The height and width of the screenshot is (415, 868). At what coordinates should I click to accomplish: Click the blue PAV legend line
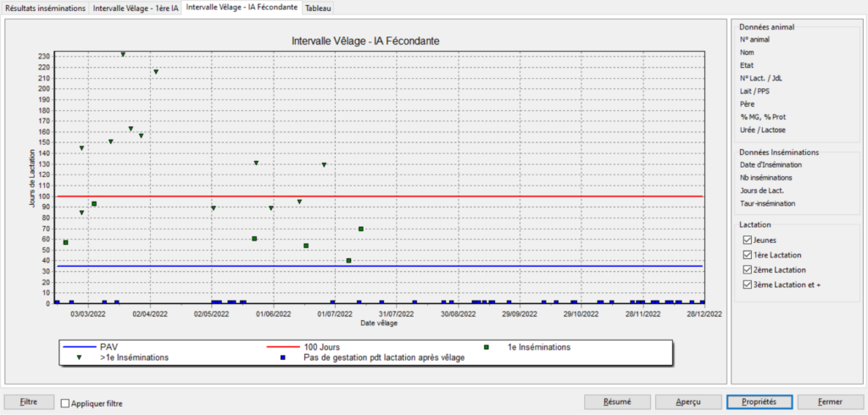(x=80, y=347)
